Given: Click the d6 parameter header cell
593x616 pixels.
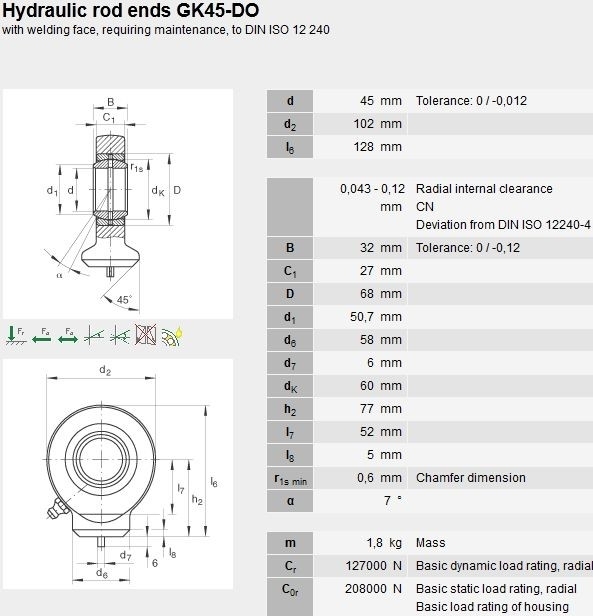Looking at the screenshot, I should tap(290, 340).
